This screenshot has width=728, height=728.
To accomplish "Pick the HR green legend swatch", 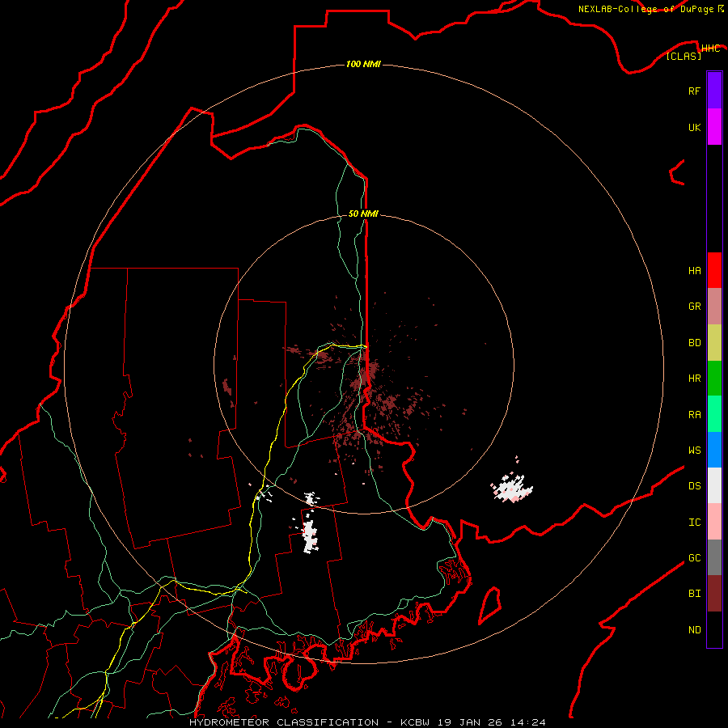I will (714, 379).
